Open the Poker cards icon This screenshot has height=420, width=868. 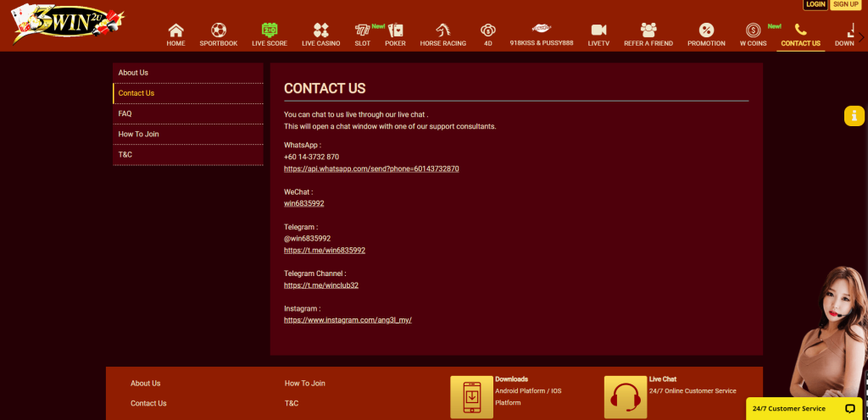click(395, 30)
